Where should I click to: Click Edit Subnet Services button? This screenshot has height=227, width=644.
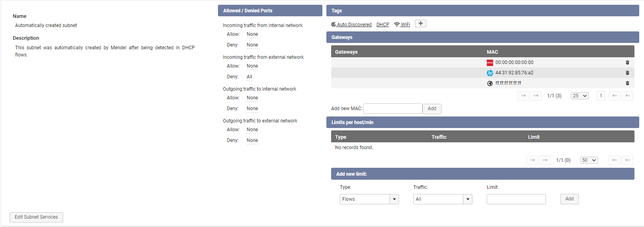[36, 217]
